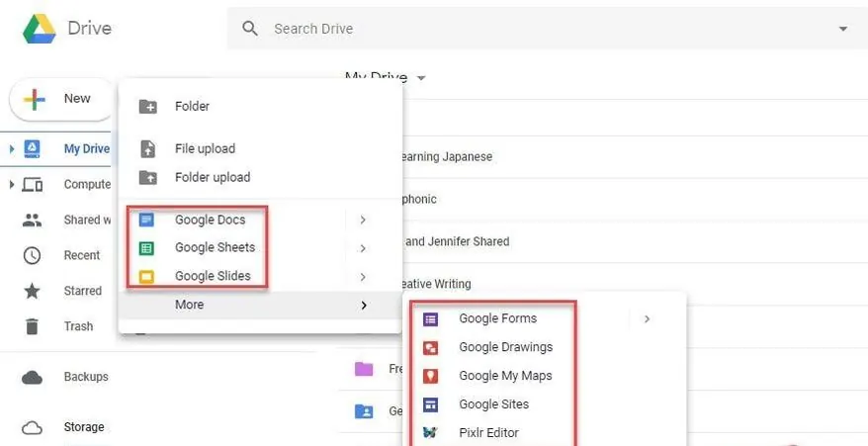Click the Computers devices icon

[32, 185]
